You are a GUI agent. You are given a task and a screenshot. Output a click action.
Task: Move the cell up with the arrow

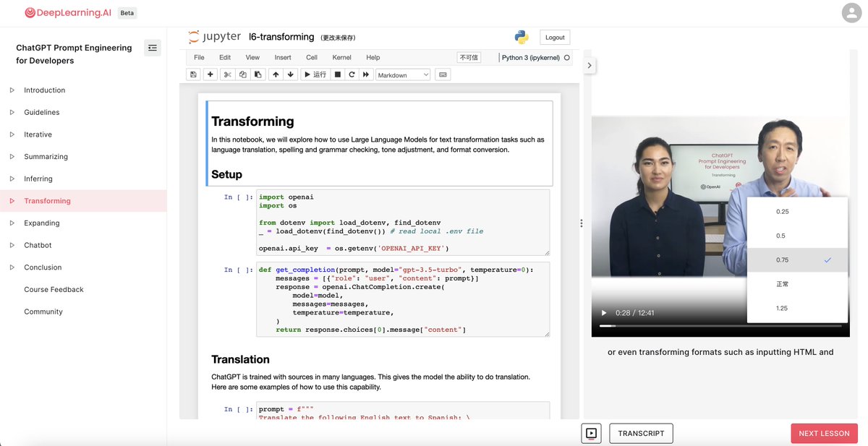[x=276, y=74]
